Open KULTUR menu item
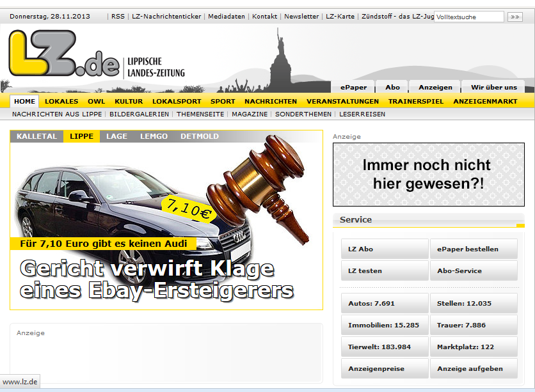This screenshot has height=392, width=535. click(x=129, y=101)
